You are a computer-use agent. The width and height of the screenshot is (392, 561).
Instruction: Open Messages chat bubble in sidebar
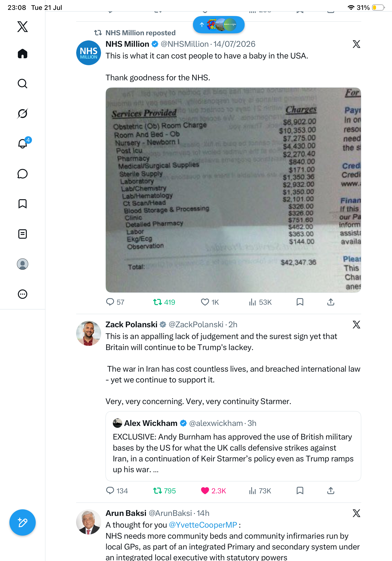click(x=23, y=174)
